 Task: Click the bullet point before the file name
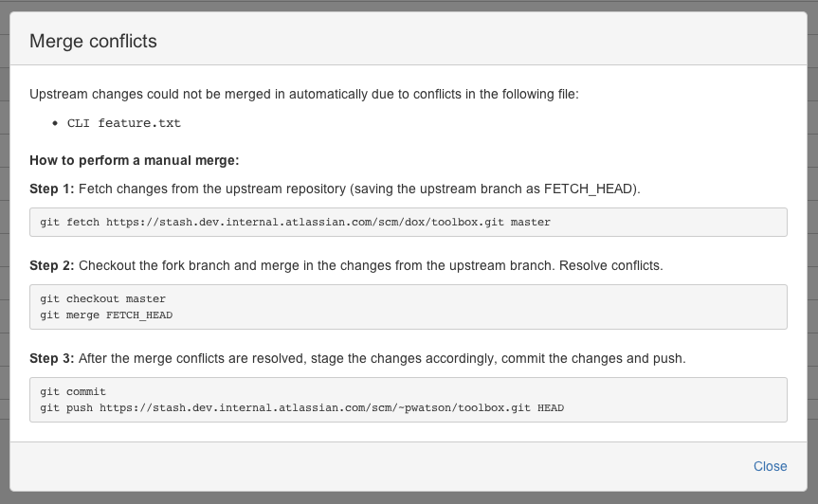(x=57, y=123)
